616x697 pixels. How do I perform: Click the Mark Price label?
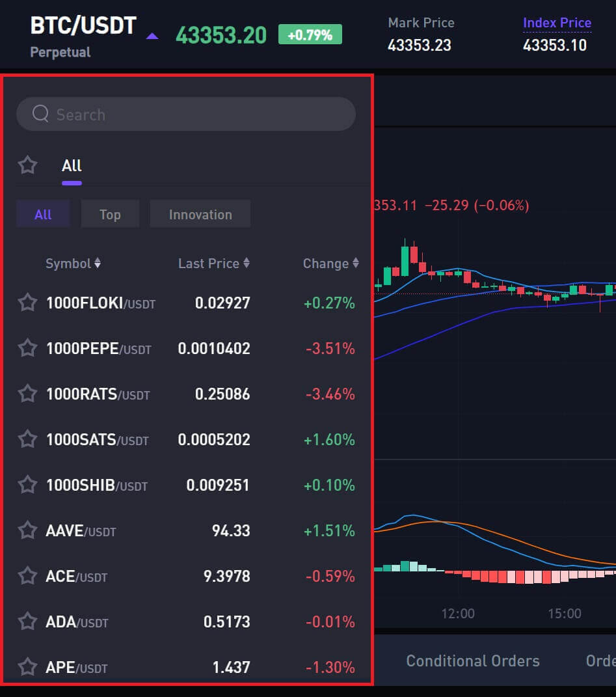click(x=421, y=23)
